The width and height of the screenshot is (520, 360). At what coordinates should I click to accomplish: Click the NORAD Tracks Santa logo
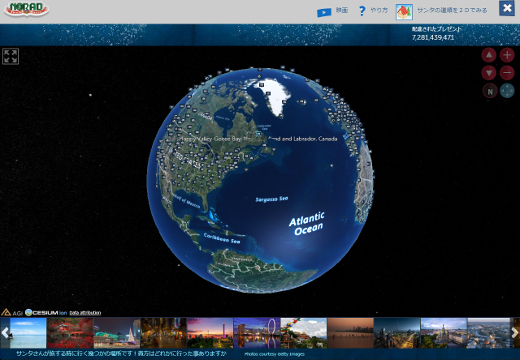point(27,10)
